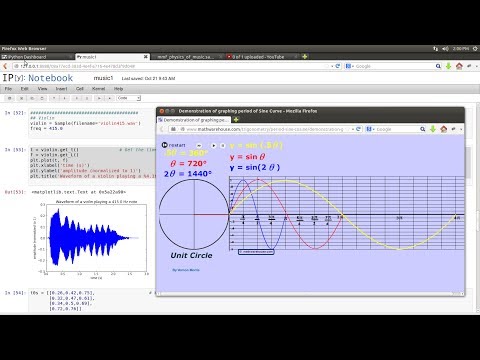Click the pause control in sine demo
The image size is (480, 360).
pyautogui.click(x=223, y=145)
